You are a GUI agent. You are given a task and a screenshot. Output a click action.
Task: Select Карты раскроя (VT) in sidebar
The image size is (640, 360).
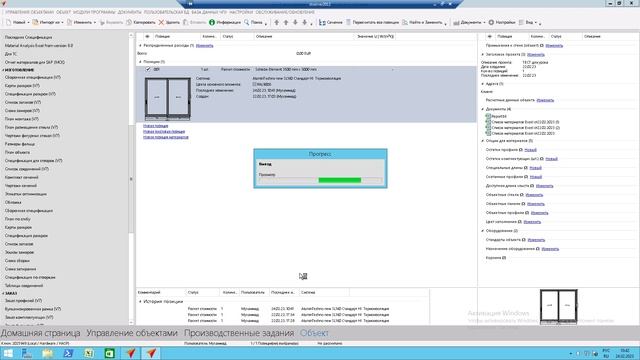pyautogui.click(x=22, y=86)
